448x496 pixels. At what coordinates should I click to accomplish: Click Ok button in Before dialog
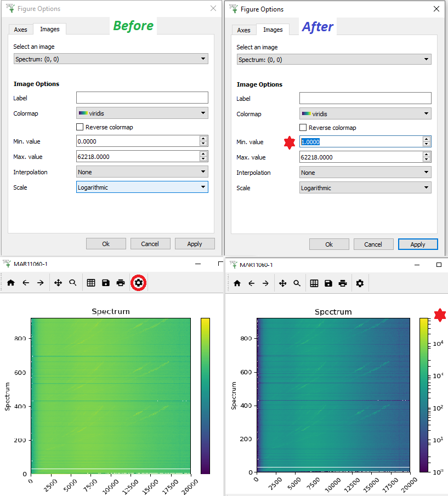click(106, 244)
